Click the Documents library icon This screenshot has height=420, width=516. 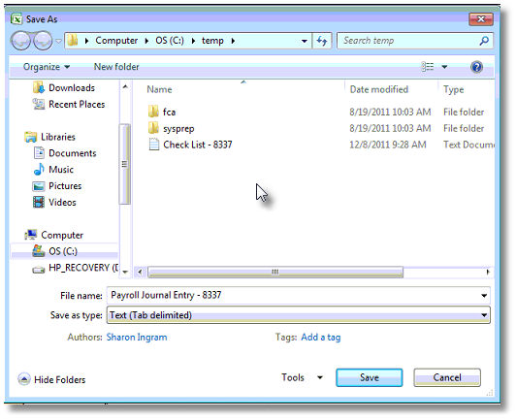tap(39, 152)
